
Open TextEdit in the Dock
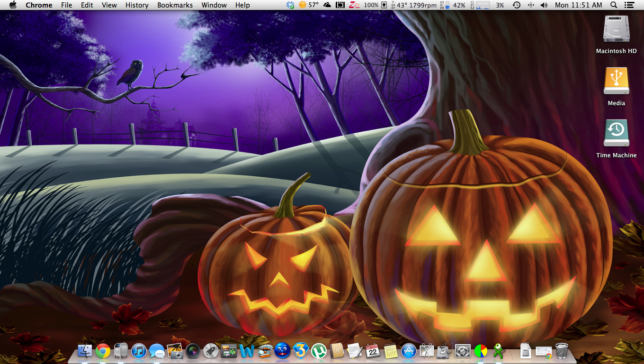click(355, 351)
